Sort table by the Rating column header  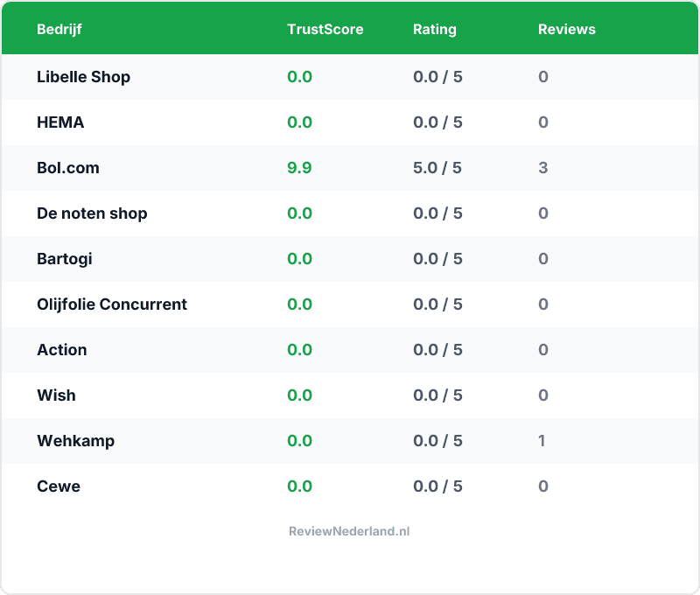click(x=434, y=29)
